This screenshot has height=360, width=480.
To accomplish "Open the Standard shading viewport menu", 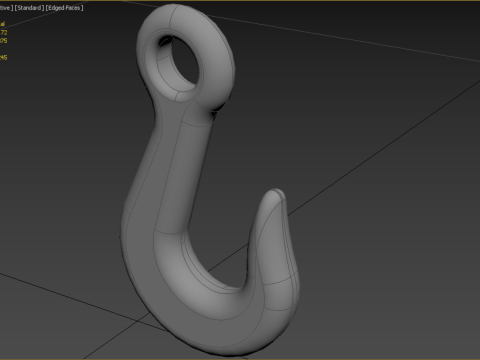I will (29, 8).
